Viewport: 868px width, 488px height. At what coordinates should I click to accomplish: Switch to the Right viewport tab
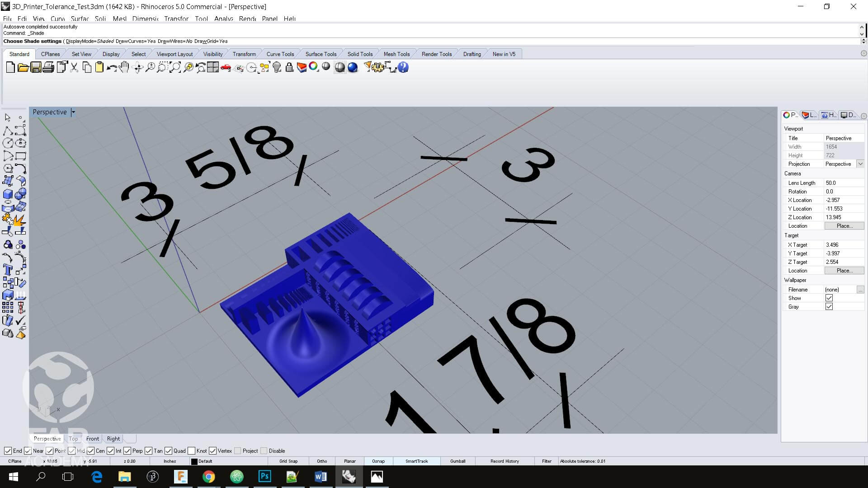pos(113,439)
